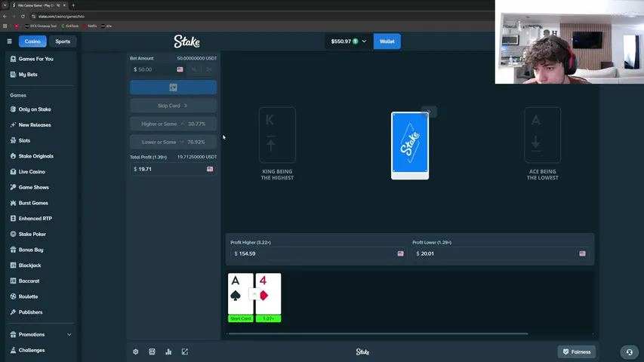Open the KickTools bookmark

pyautogui.click(x=69, y=26)
